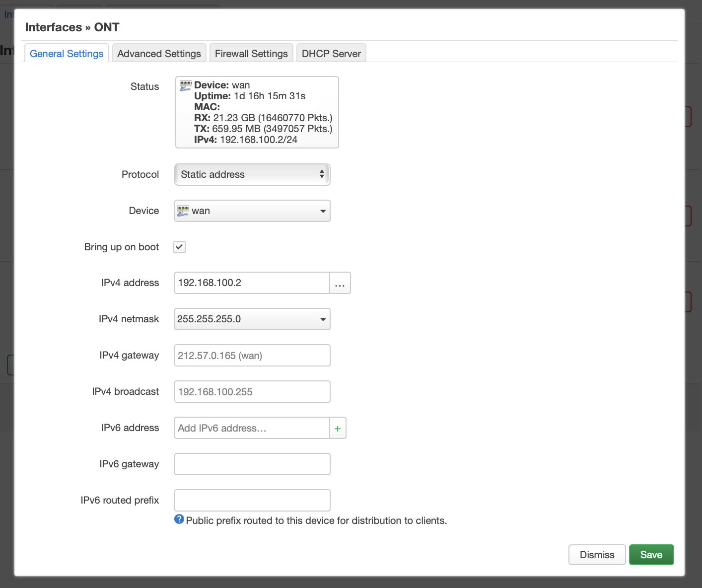The height and width of the screenshot is (588, 702).
Task: Dismiss the ONT interface dialog
Action: (x=597, y=555)
